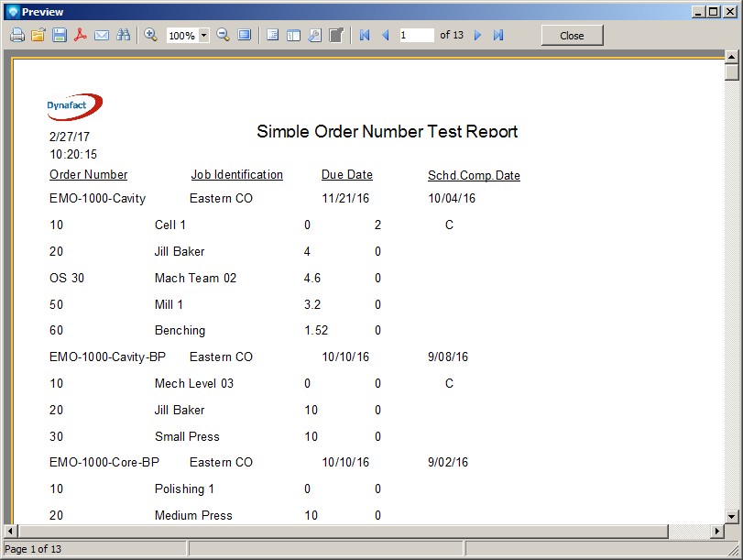Screen dimensions: 743x560
Task: Go to the previous page
Action: (385, 35)
